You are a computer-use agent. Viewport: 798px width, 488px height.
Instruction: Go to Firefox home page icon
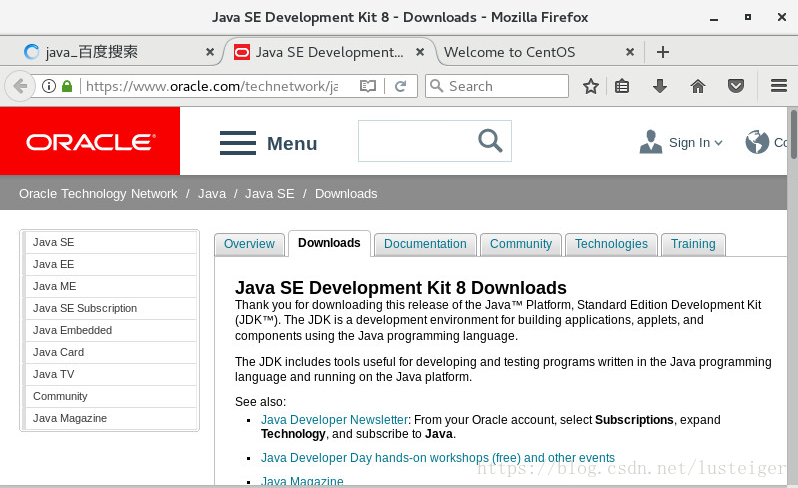(x=698, y=86)
